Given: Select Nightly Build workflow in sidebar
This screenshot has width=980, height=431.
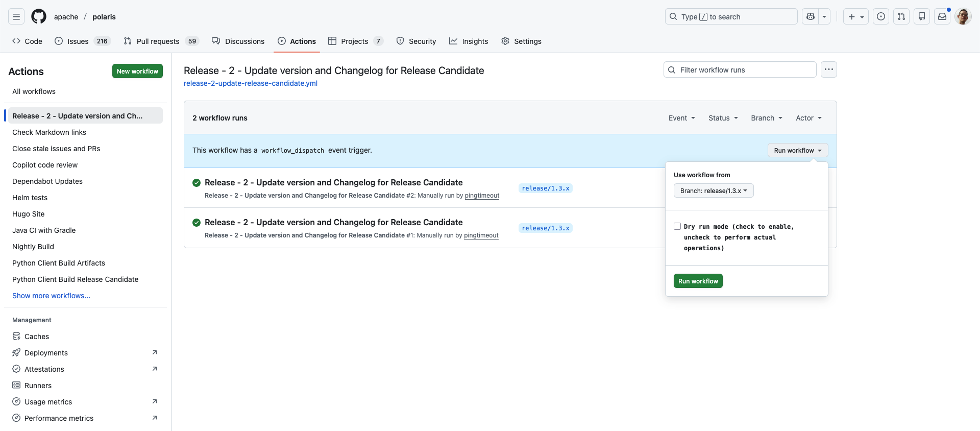Looking at the screenshot, I should coord(33,247).
